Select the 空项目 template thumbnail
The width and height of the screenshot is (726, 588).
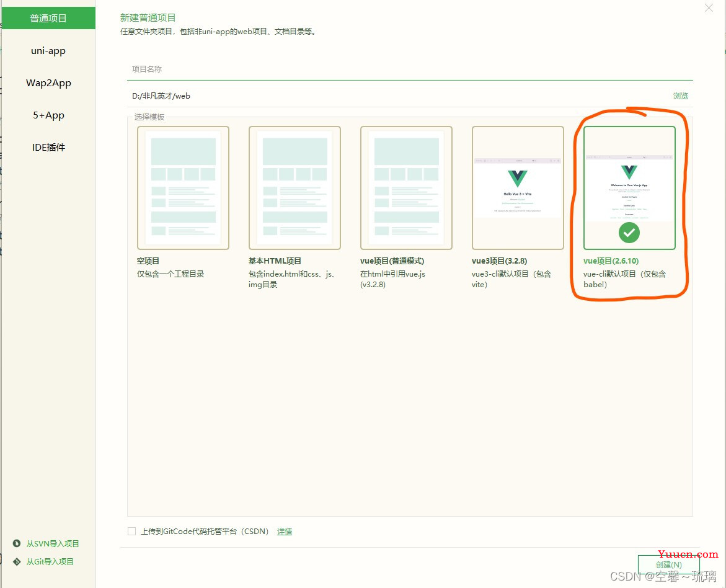tap(183, 187)
